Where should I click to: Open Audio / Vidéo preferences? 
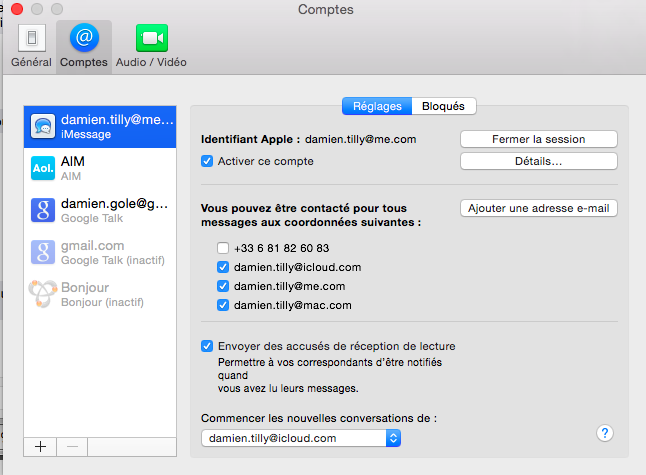point(151,46)
